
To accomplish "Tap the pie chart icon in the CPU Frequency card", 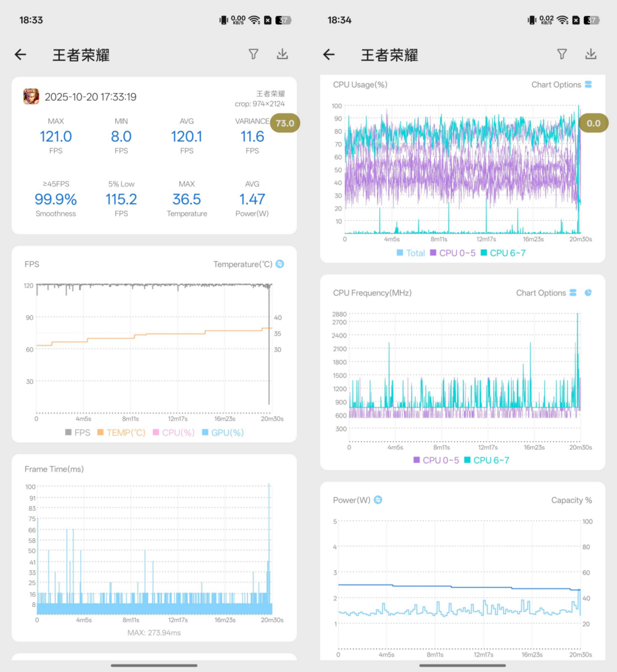I will (x=588, y=292).
